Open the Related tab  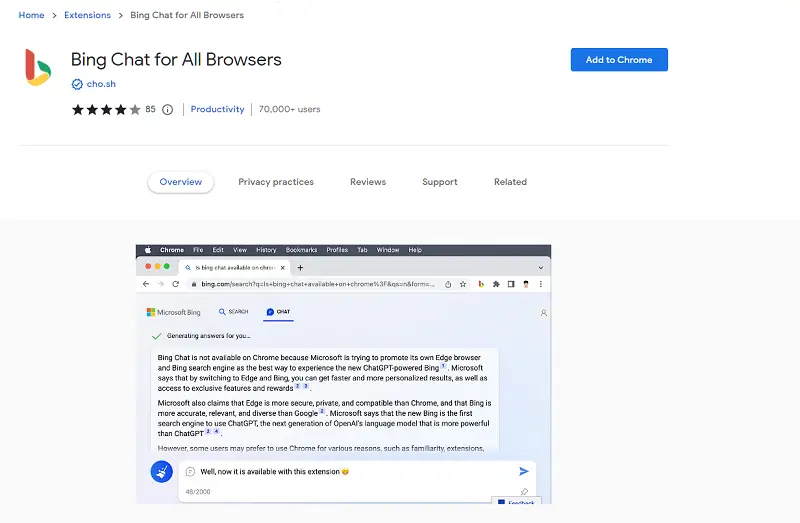click(510, 182)
